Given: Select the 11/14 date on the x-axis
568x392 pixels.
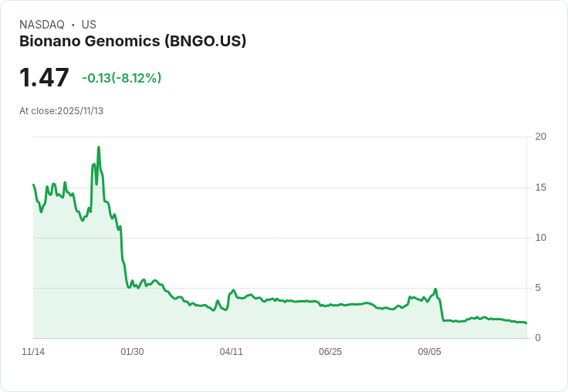Looking at the screenshot, I should [33, 352].
